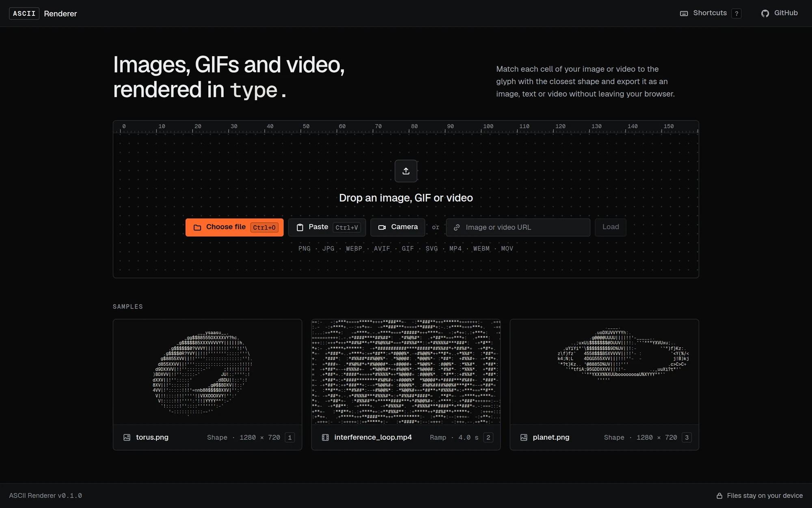Screen dimensions: 812x508
Task: Click the WEBM format label
Action: pos(482,249)
